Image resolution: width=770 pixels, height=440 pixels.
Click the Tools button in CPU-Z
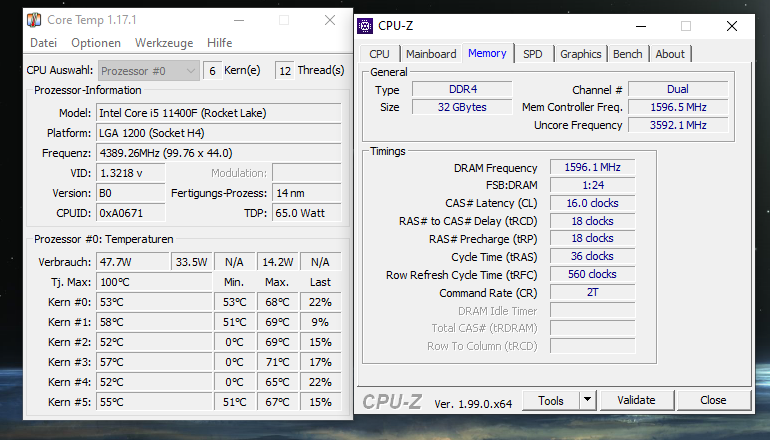[550, 401]
